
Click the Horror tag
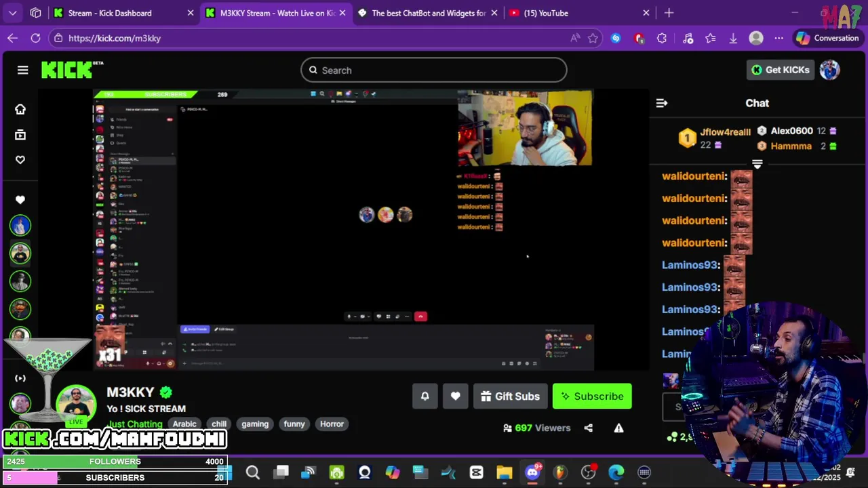[x=332, y=424]
